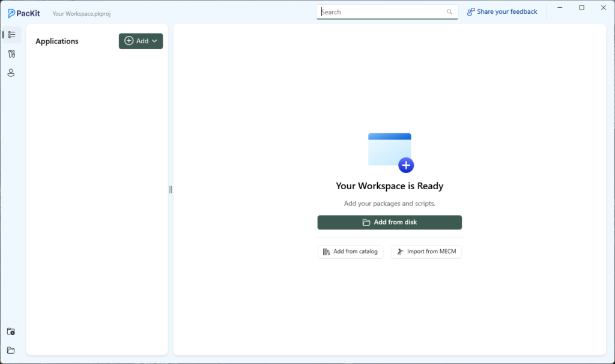Click the blue plus circle on the workspace illustration
This screenshot has height=364, width=615.
click(x=406, y=165)
